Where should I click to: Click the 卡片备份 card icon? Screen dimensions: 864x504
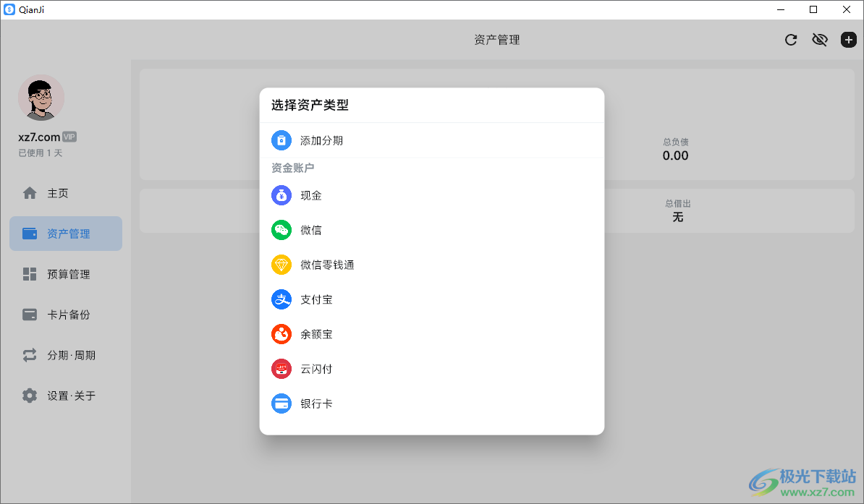pos(30,315)
